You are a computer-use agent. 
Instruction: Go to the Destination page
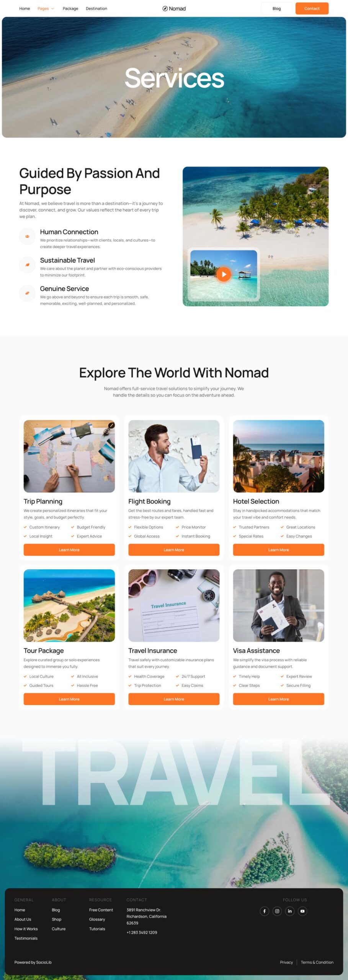96,8
